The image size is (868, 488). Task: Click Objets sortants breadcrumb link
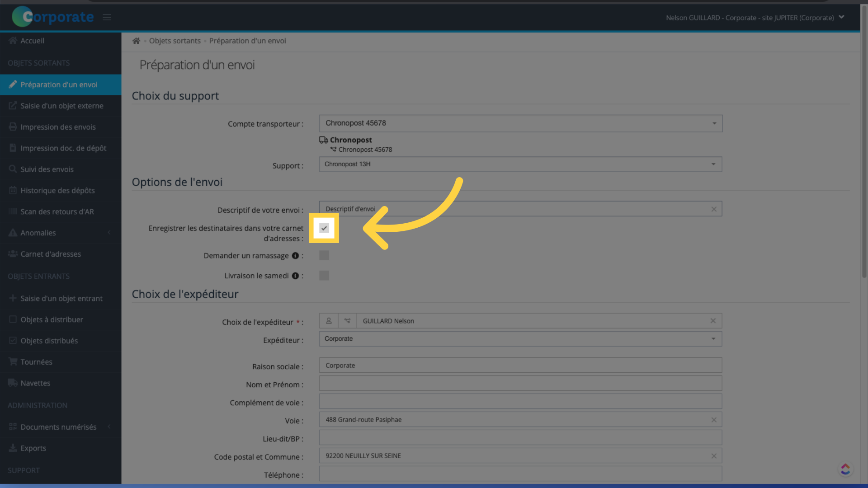click(175, 41)
